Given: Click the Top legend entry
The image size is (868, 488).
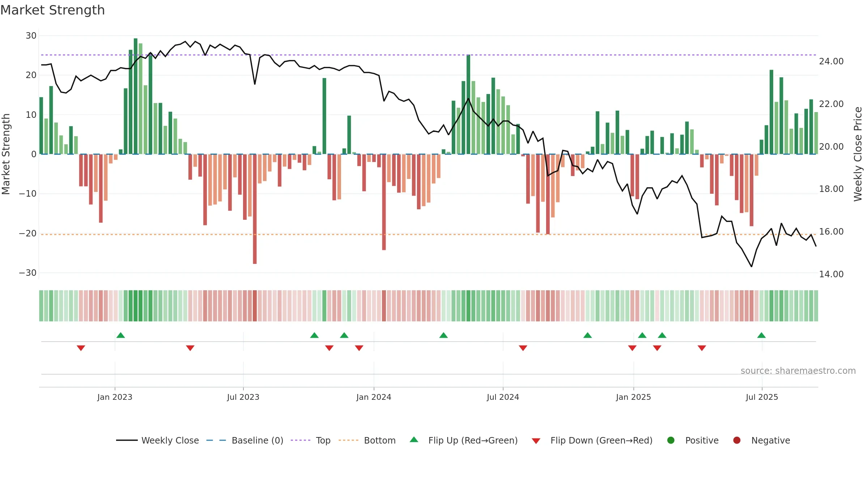Looking at the screenshot, I should pyautogui.click(x=311, y=440).
